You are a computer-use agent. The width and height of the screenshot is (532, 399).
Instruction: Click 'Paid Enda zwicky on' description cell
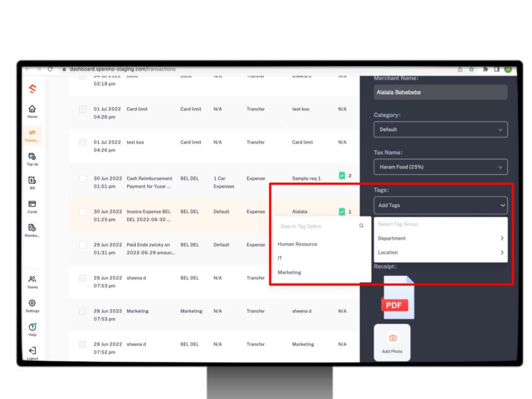151,249
